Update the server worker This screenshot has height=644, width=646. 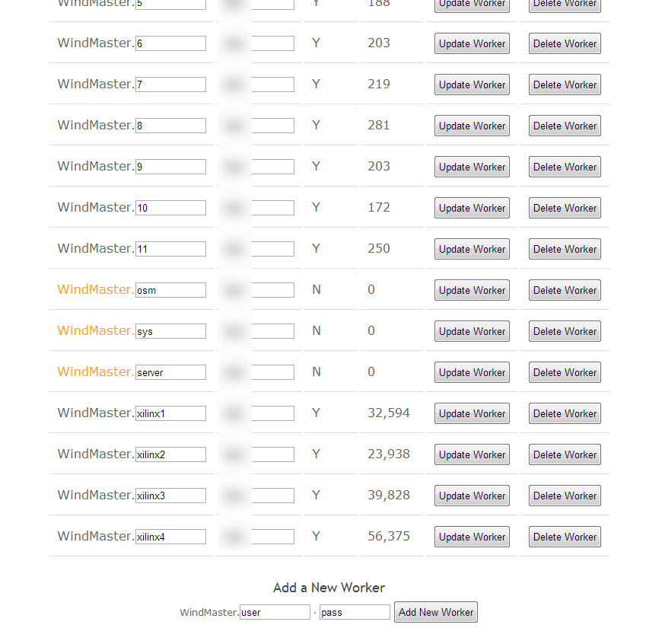click(472, 372)
